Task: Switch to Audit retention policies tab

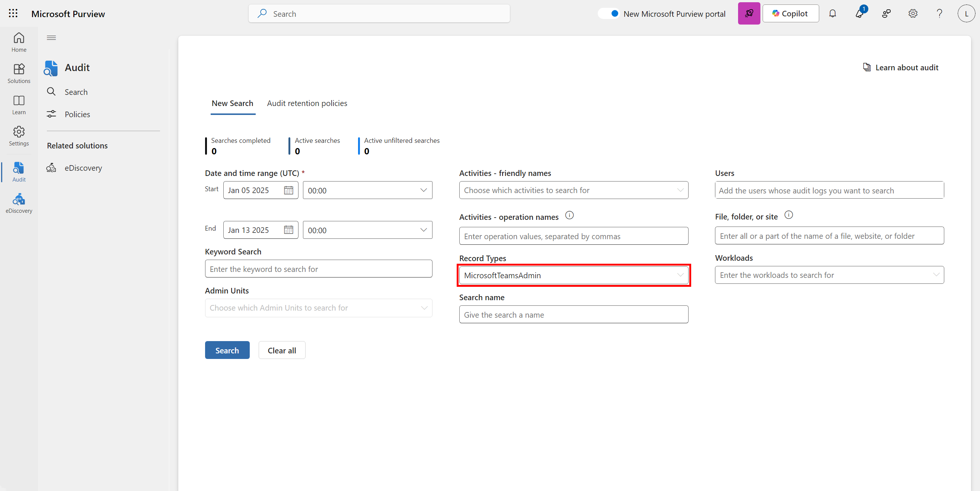Action: [x=307, y=103]
